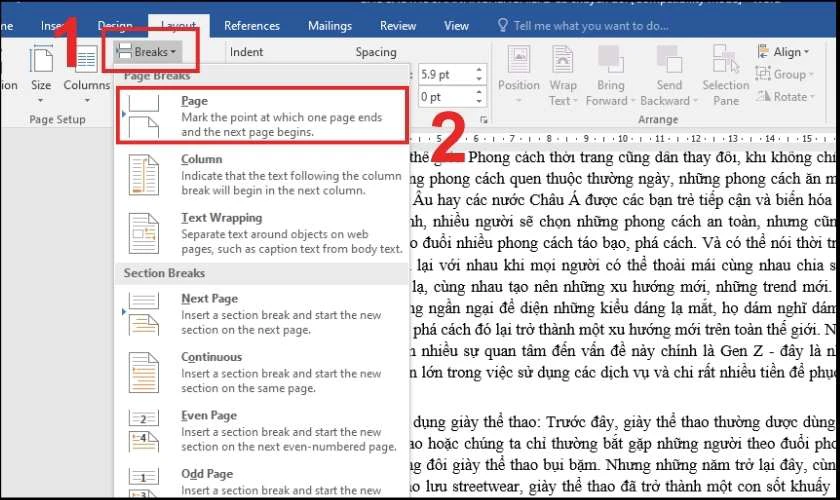Click the Rotate objects icon
The image size is (840, 500).
763,96
